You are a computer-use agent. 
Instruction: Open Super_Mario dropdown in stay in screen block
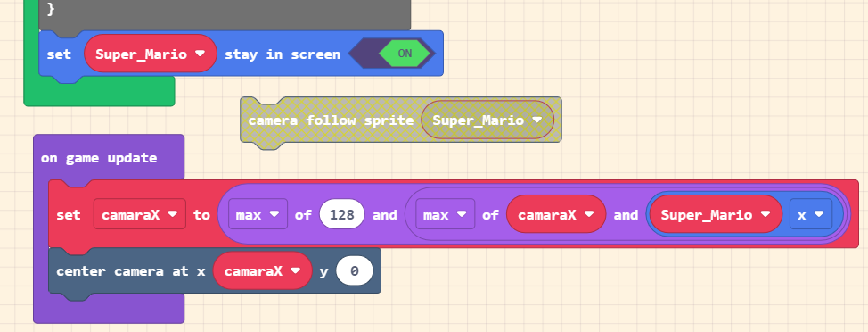point(150,54)
